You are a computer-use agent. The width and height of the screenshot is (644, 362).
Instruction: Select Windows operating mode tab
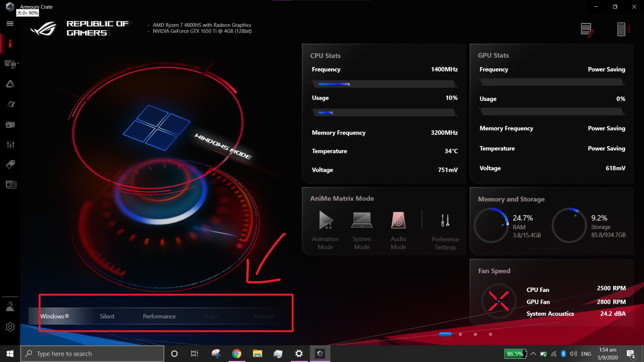tap(54, 316)
